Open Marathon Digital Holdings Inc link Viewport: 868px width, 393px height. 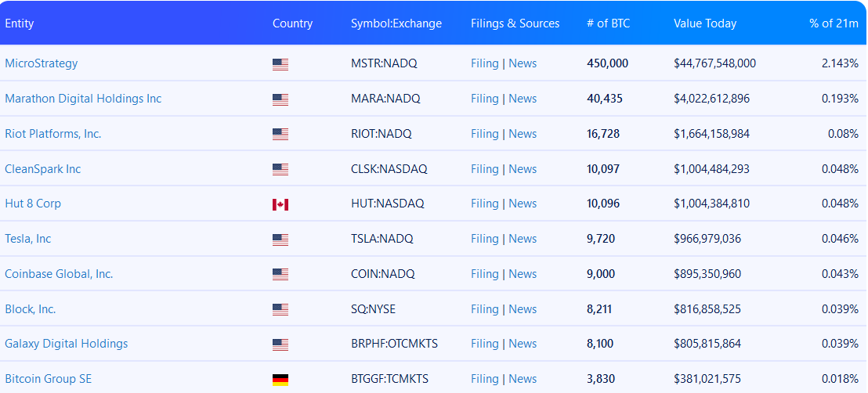click(83, 99)
